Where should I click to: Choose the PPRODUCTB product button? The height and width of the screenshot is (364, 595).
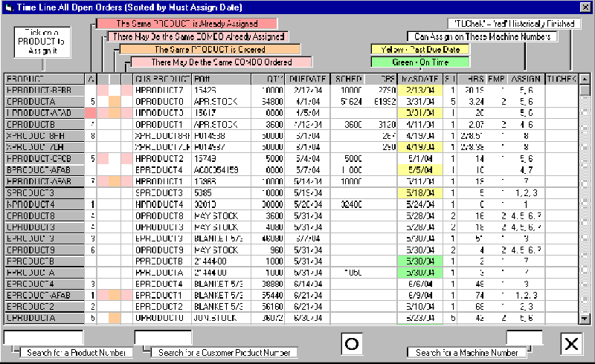click(x=45, y=261)
